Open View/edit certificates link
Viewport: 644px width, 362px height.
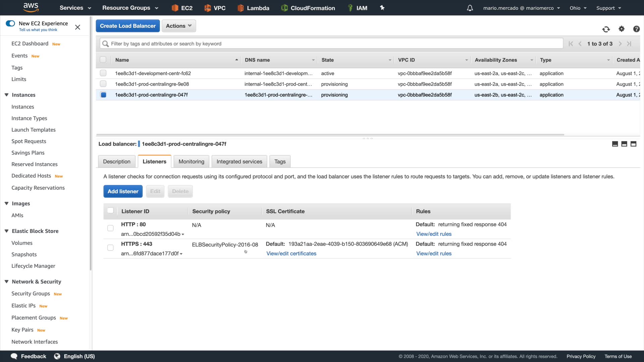pos(291,253)
